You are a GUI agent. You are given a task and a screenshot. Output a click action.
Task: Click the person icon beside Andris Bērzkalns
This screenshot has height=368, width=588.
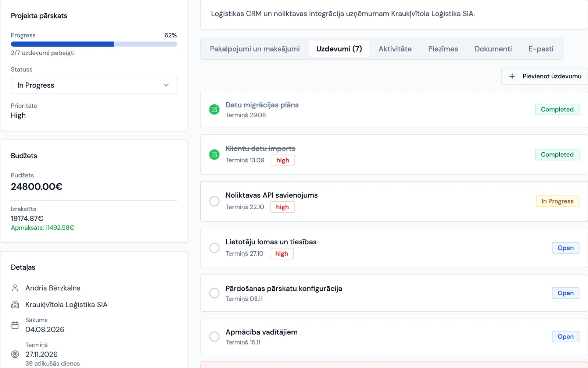(15, 288)
